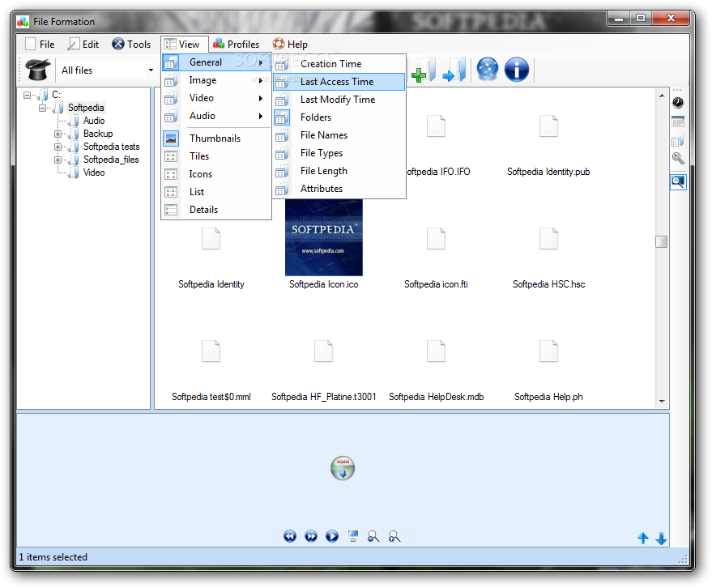Open the Image submenu
Screen dimensions: 712x588
(x=216, y=80)
